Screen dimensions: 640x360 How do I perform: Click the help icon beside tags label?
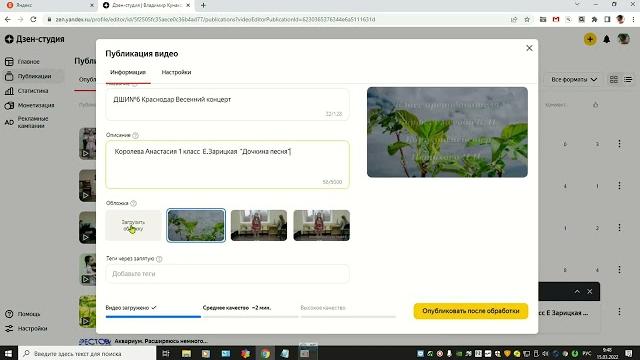coord(159,259)
